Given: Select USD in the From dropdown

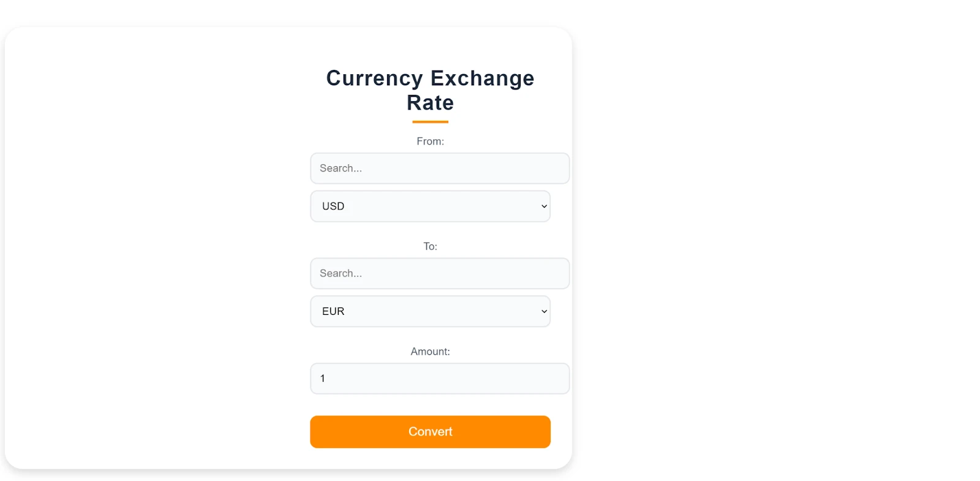Looking at the screenshot, I should [430, 206].
